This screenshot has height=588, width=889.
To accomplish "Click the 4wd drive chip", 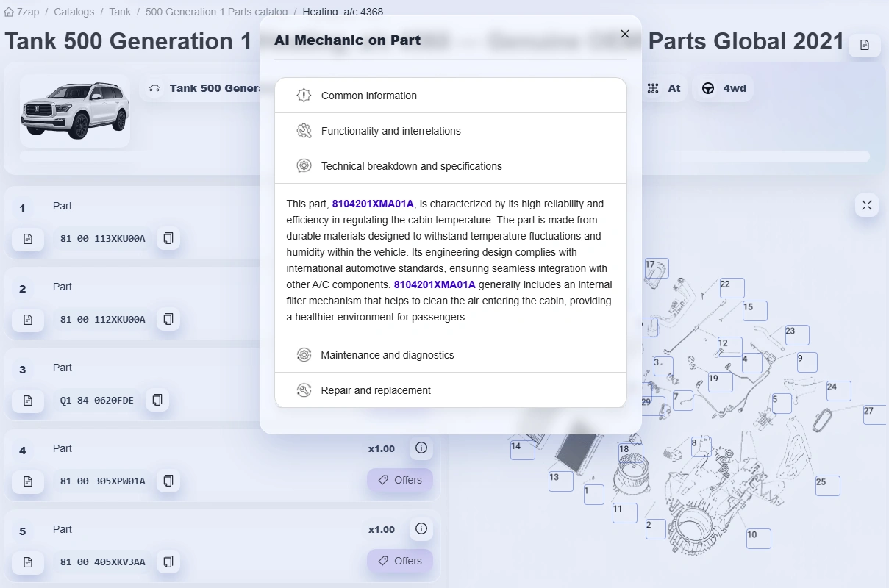I will [x=724, y=88].
